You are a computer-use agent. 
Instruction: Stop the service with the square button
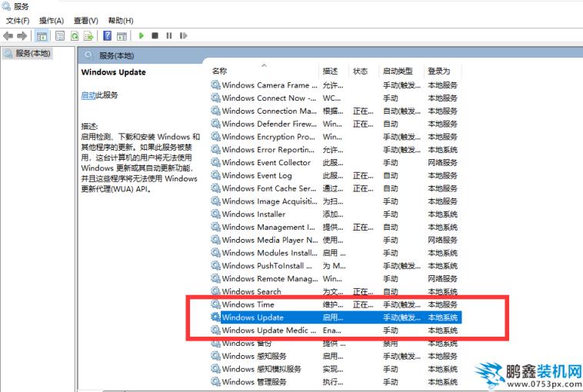(155, 35)
